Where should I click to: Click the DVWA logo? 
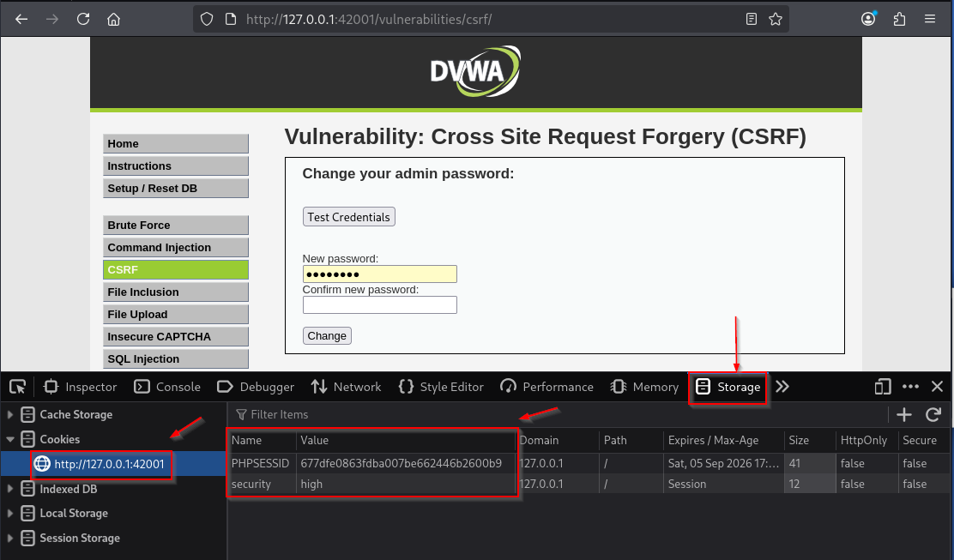[x=476, y=71]
